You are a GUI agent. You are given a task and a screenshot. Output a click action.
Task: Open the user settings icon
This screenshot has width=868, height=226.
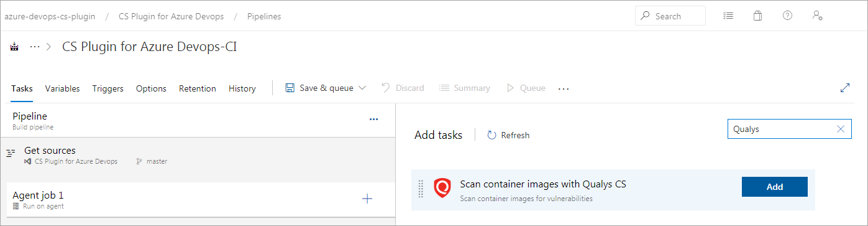tap(818, 16)
